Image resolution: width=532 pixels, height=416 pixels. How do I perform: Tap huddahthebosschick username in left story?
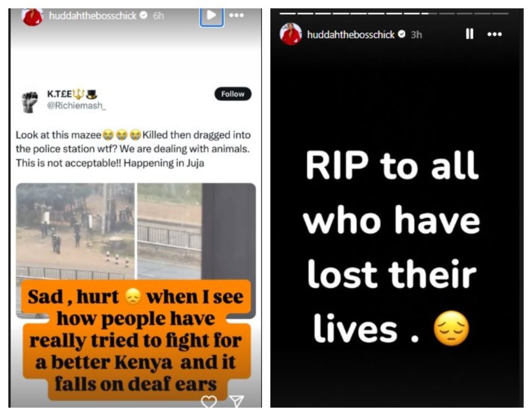point(92,15)
